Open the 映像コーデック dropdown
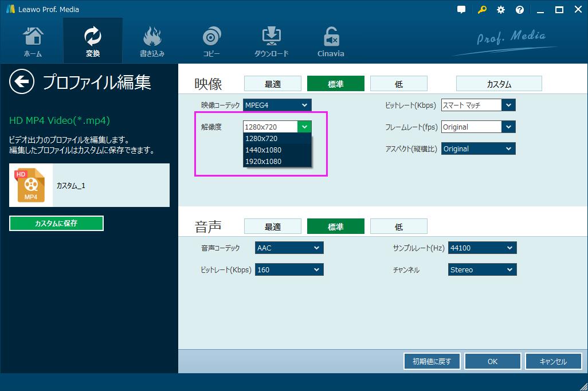Image resolution: width=588 pixels, height=391 pixels. (x=277, y=105)
